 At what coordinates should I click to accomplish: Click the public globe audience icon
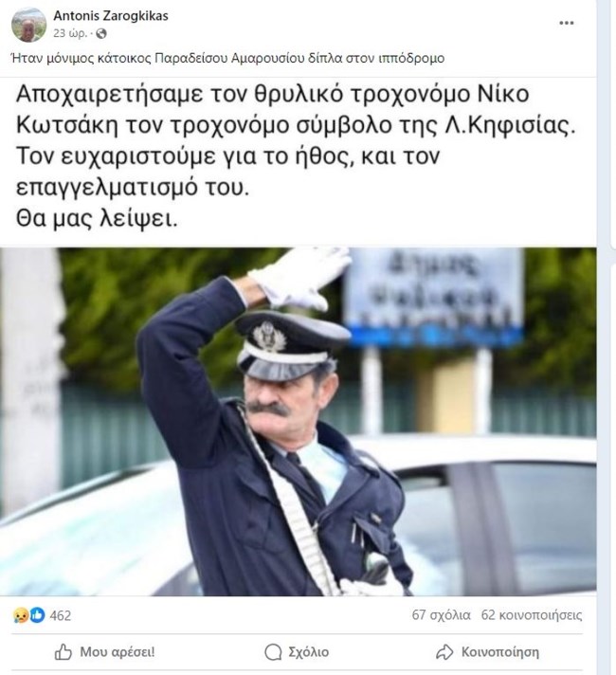pos(101,33)
